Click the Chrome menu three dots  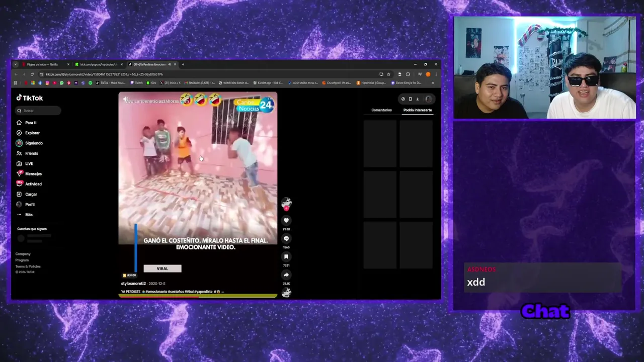pos(436,74)
